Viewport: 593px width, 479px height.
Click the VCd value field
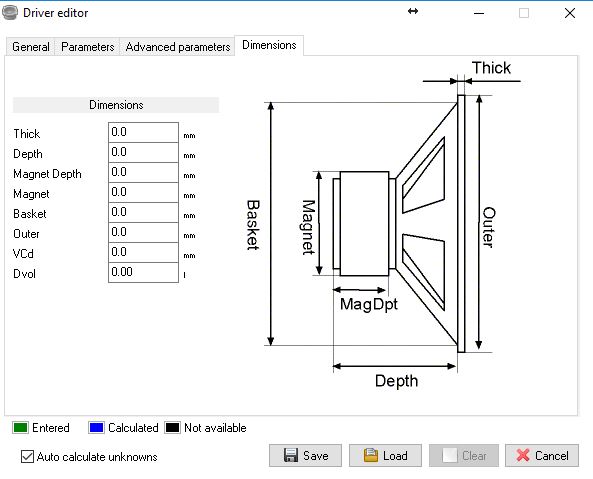(x=143, y=253)
